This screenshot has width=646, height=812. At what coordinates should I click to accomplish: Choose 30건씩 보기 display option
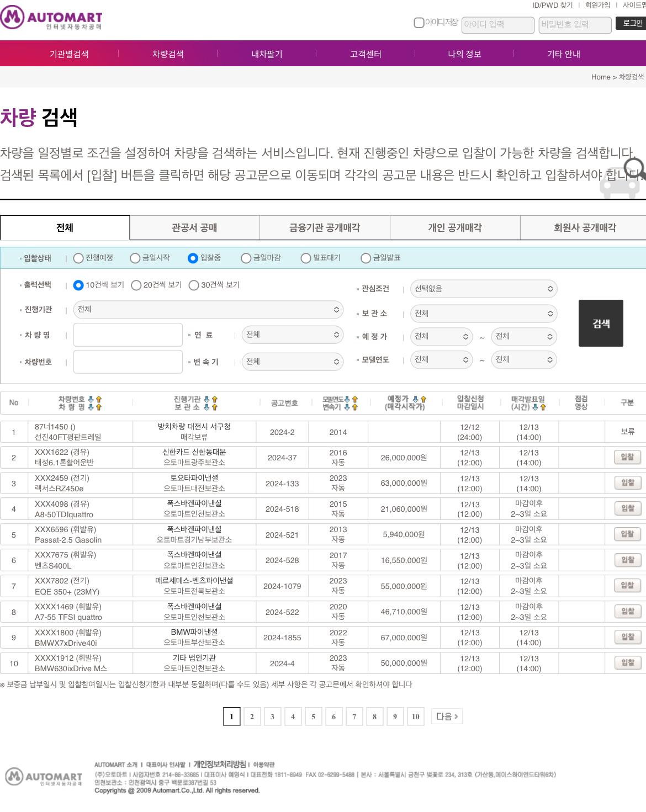(194, 285)
